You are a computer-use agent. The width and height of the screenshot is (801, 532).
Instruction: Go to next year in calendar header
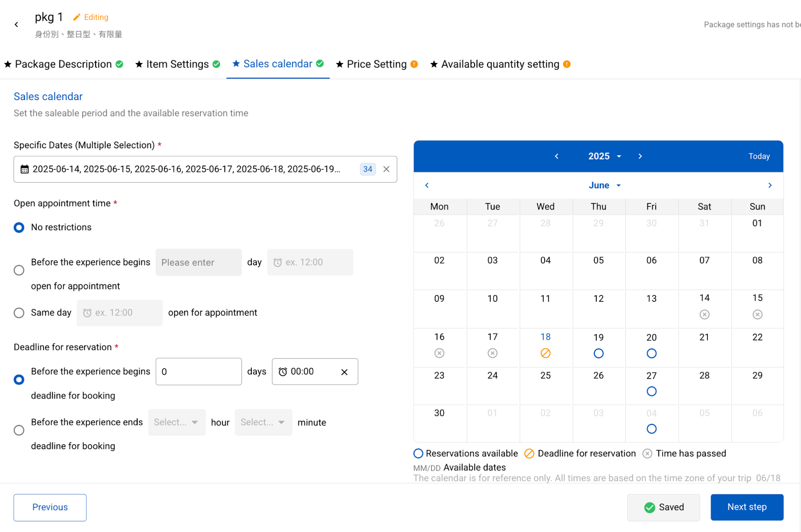coord(640,156)
